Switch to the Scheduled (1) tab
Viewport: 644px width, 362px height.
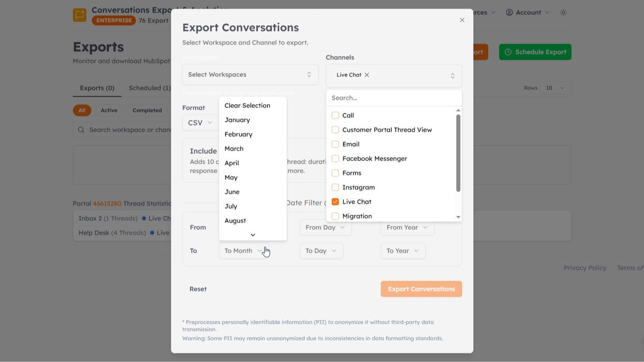(149, 88)
